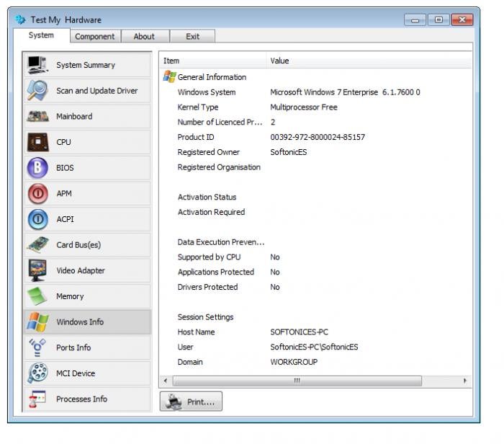Click the Mainboard label
This screenshot has height=444, width=504.
tap(74, 117)
